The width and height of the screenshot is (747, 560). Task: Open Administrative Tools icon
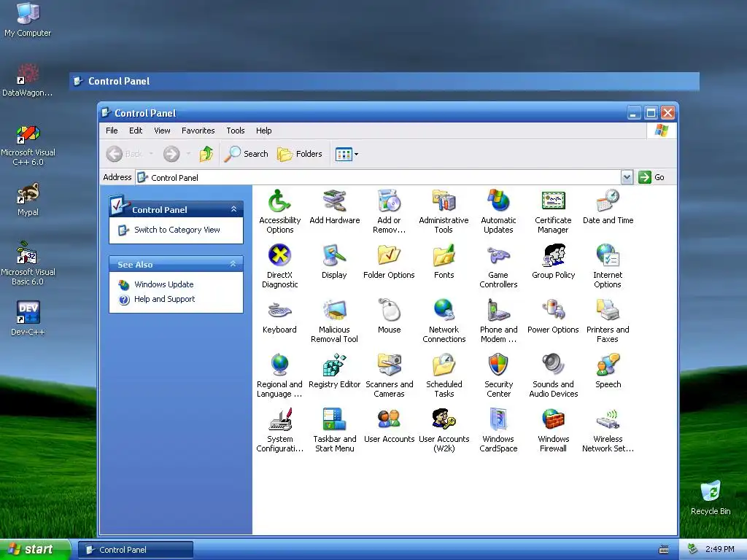pos(444,201)
